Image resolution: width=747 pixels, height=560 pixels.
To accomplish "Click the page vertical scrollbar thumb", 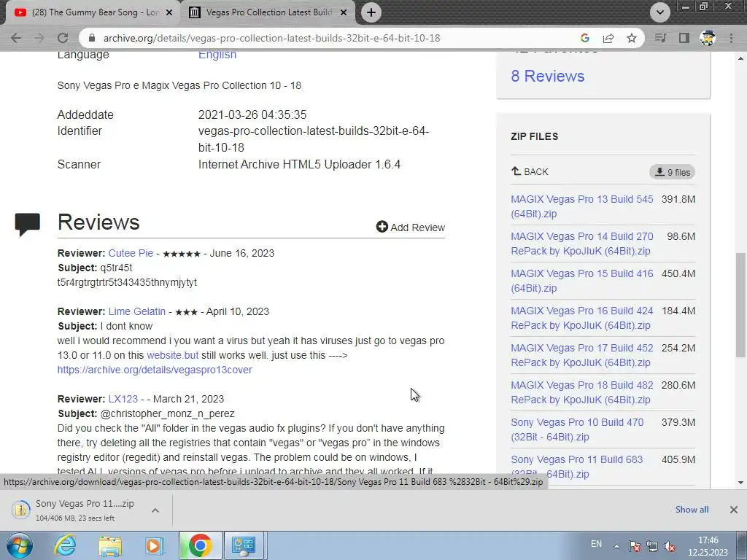I will (740, 305).
